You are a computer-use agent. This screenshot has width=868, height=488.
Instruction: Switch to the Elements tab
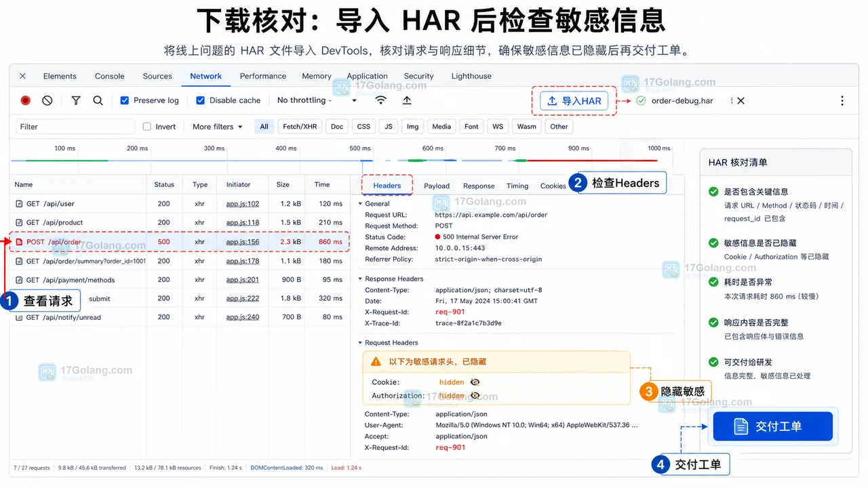tap(60, 76)
